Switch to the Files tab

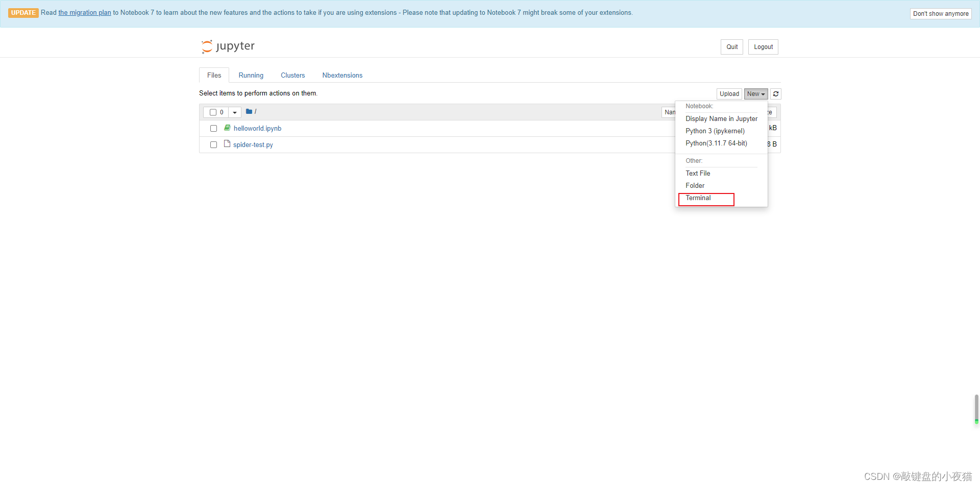214,75
